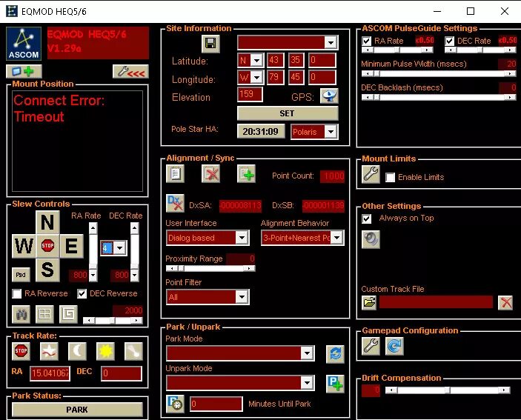
Task: Open Mount Limits wrench settings
Action: point(371,174)
